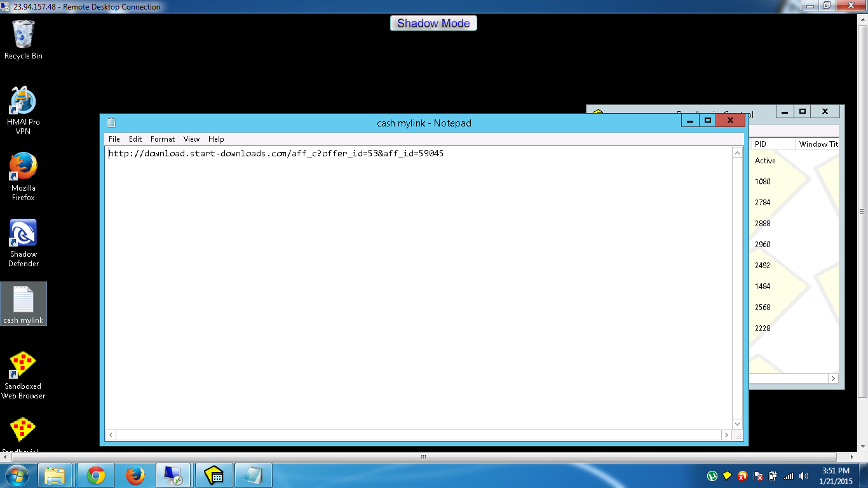This screenshot has width=868, height=488.
Task: Select the Sandboxed Web Browser desktop shortcut
Action: [x=24, y=375]
